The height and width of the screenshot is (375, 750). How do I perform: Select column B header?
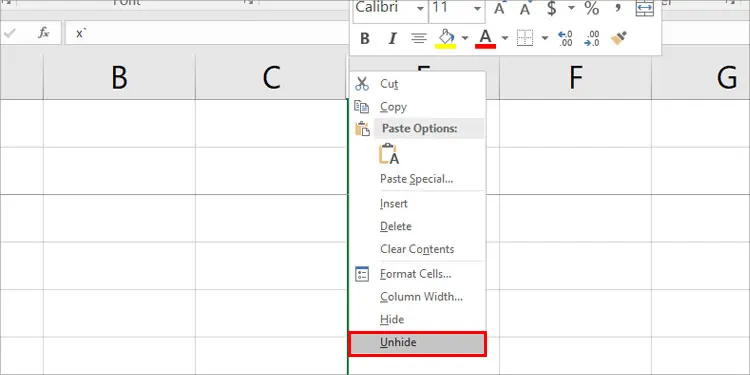(119, 77)
